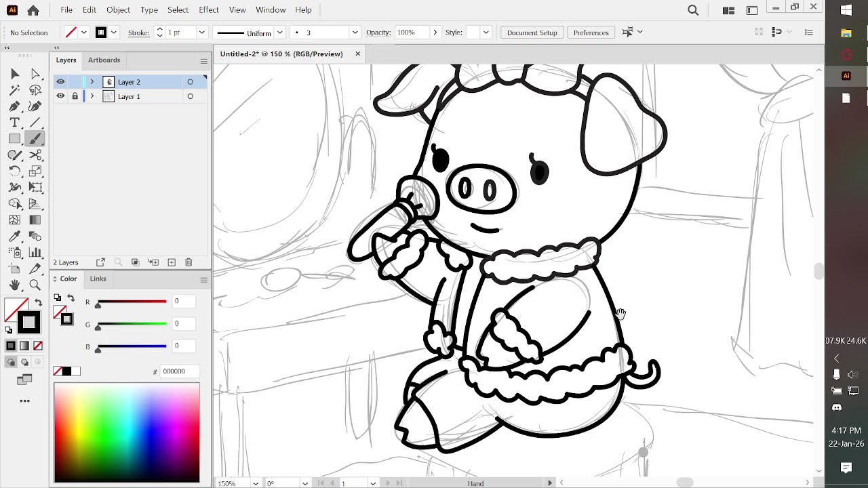
Task: Open zoom level 150% dropdown
Action: pyautogui.click(x=256, y=483)
